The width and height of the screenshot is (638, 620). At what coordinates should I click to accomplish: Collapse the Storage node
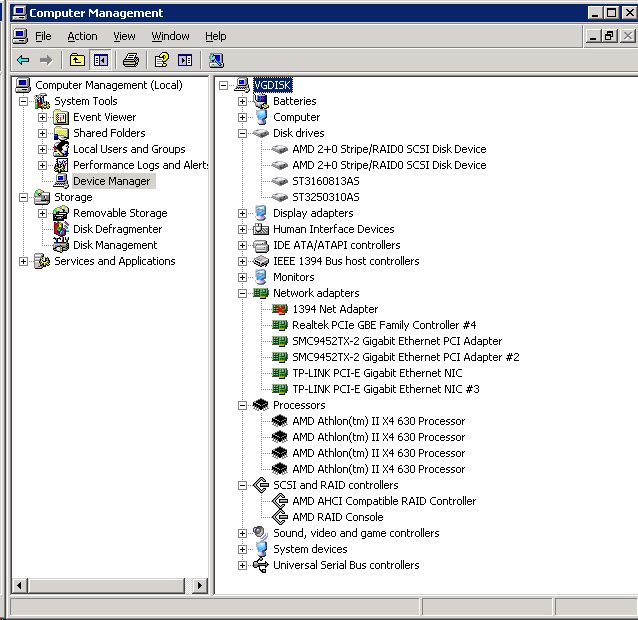24,197
